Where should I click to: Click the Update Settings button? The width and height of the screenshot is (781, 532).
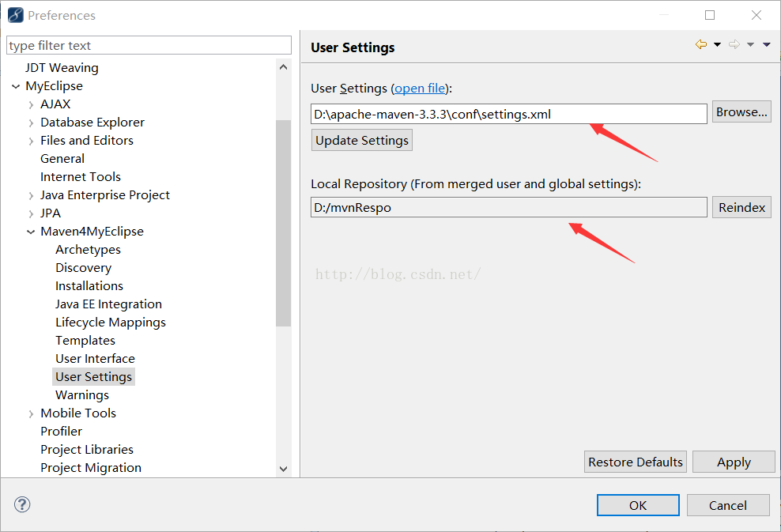[x=361, y=141]
